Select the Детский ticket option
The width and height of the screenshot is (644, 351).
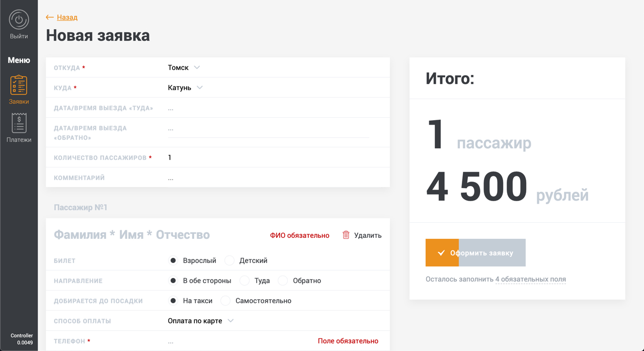pyautogui.click(x=230, y=260)
